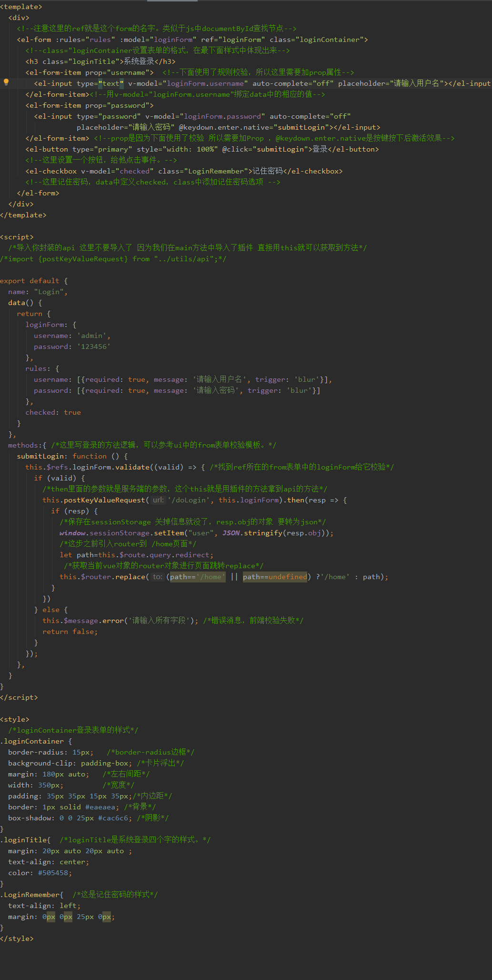Click prop="password" on el-form-item
Image resolution: width=492 pixels, height=980 pixels.
pyautogui.click(x=117, y=105)
